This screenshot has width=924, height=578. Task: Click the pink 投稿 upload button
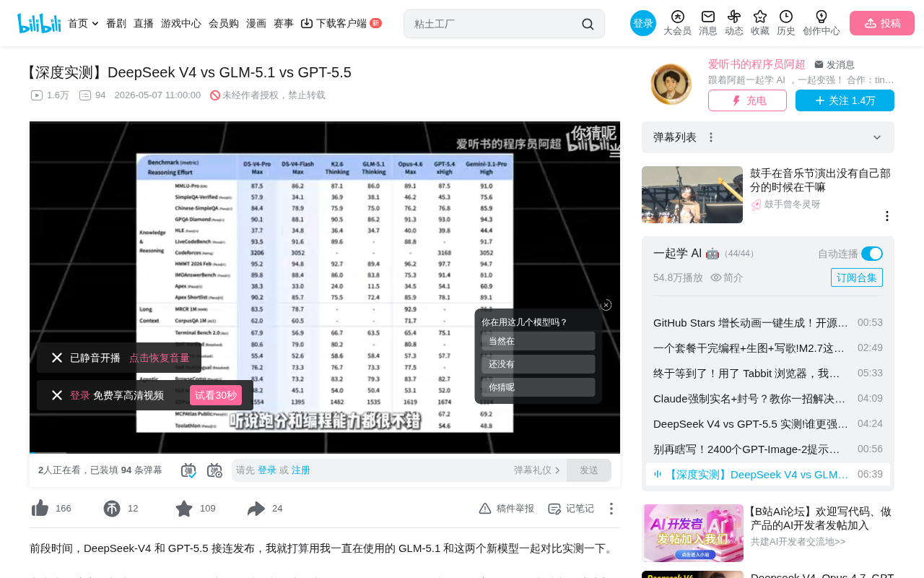882,23
